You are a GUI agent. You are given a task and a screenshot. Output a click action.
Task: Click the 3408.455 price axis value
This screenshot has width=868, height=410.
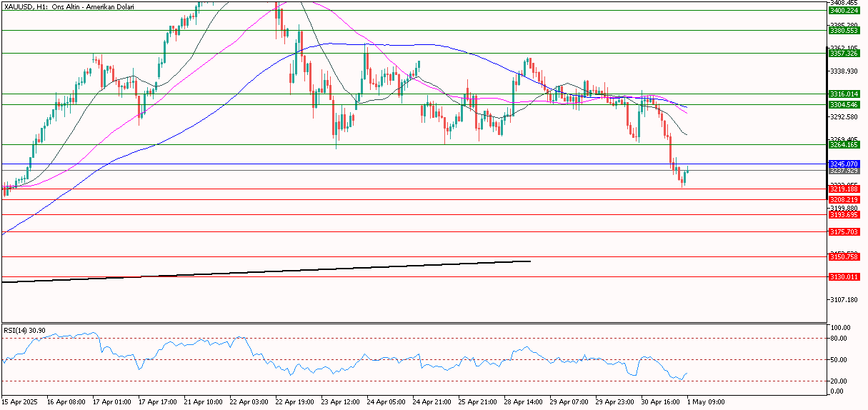pyautogui.click(x=844, y=3)
